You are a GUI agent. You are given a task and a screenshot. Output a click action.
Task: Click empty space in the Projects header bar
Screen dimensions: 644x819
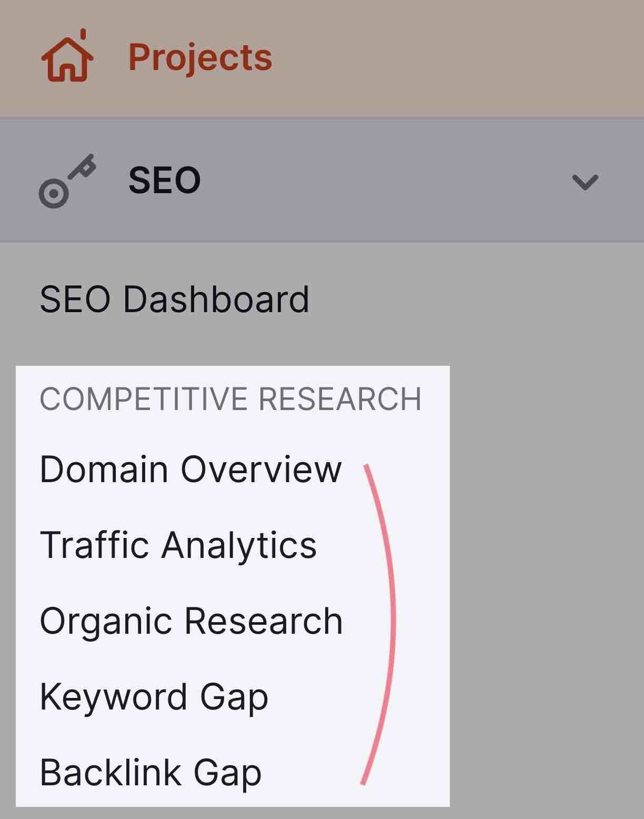coord(452,57)
